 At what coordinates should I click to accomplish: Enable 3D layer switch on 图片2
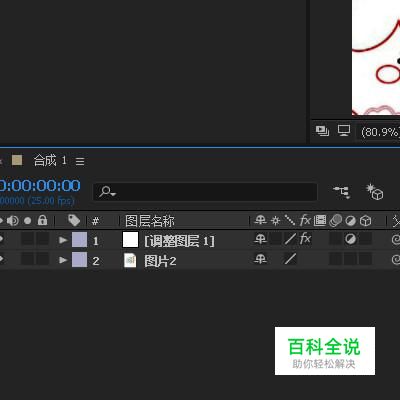coord(366,259)
